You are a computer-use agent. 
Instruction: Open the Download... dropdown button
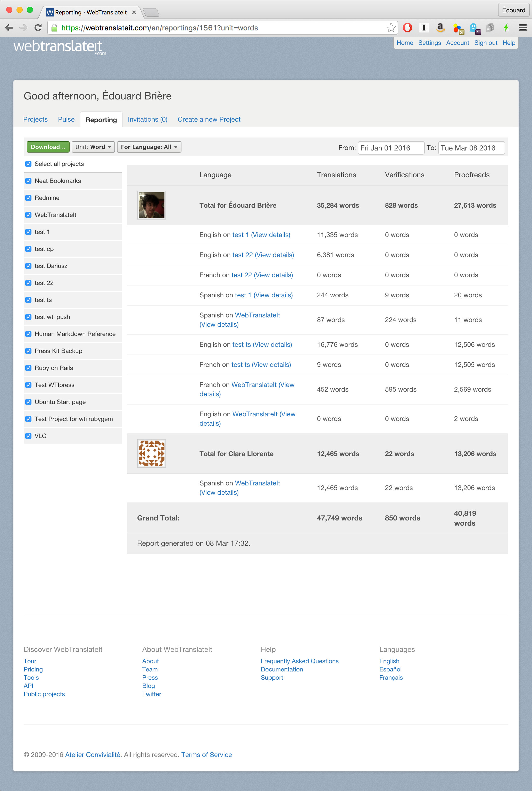tap(48, 147)
